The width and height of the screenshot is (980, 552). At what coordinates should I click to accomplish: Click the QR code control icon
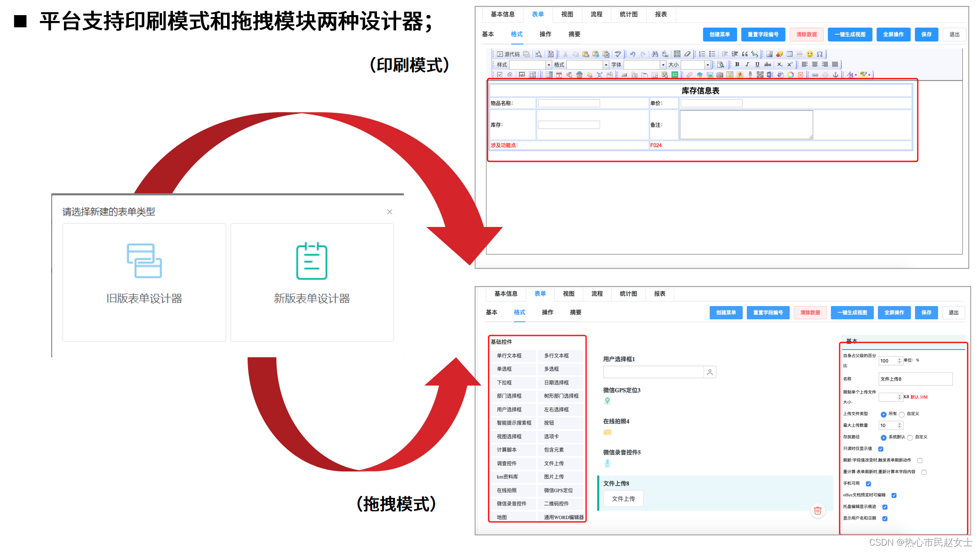760,75
